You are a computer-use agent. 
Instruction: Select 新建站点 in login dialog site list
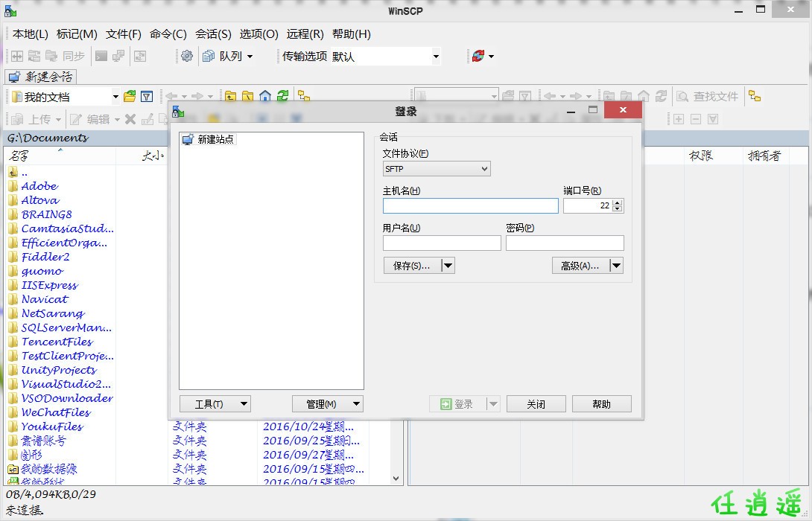209,139
